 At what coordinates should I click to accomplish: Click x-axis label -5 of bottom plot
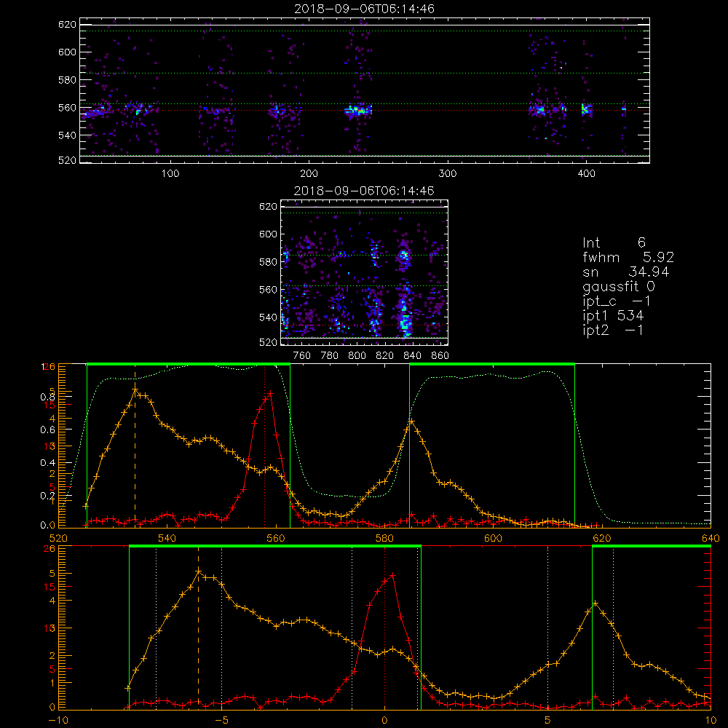point(221,721)
